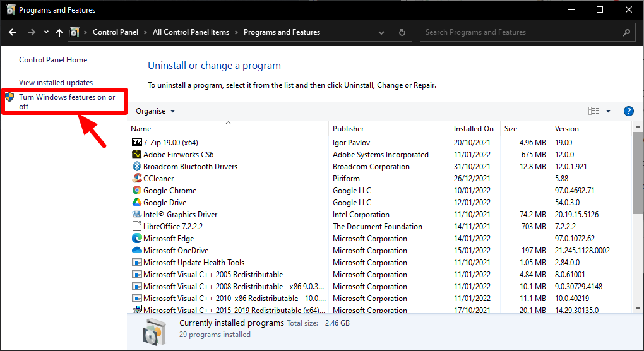Click the Visual C++ 2005 Redistributable icon
644x351 pixels.
(x=137, y=274)
